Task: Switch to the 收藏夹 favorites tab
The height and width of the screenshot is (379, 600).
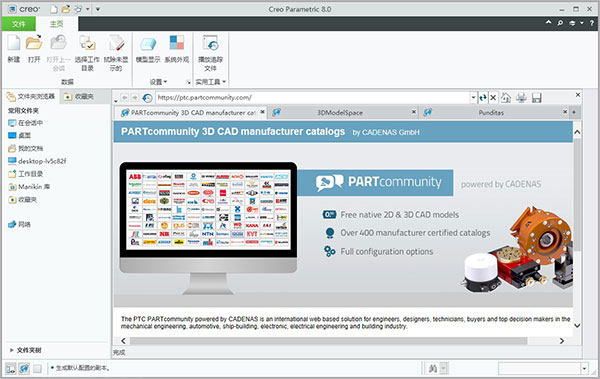Action: click(x=79, y=96)
